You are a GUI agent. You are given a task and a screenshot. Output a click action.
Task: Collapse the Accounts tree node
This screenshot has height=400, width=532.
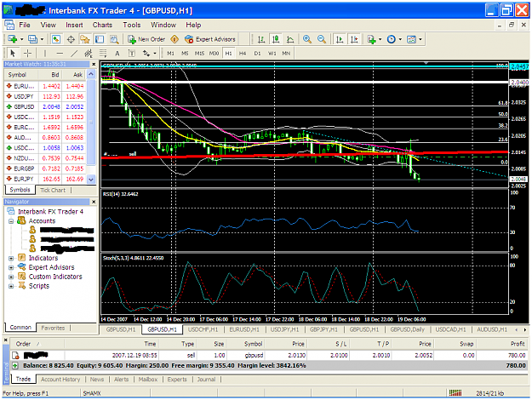coord(11,221)
